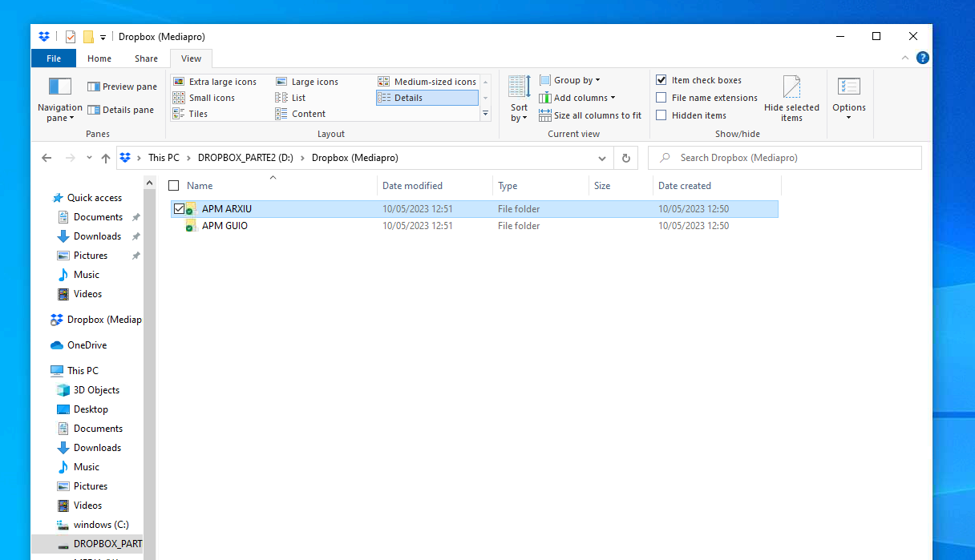
Task: Open the Add columns dropdown
Action: (577, 98)
